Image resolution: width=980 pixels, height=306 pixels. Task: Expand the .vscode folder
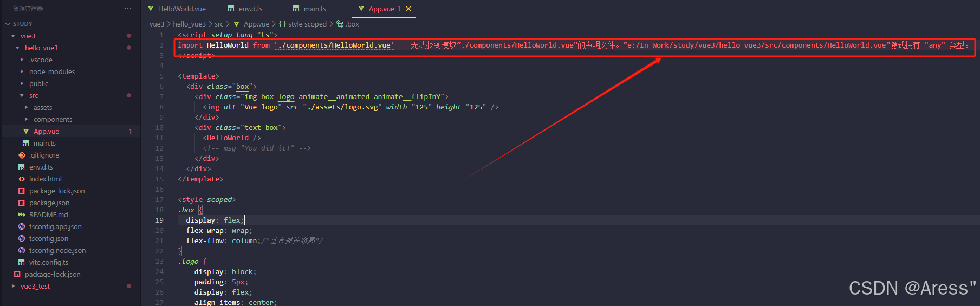tap(22, 60)
